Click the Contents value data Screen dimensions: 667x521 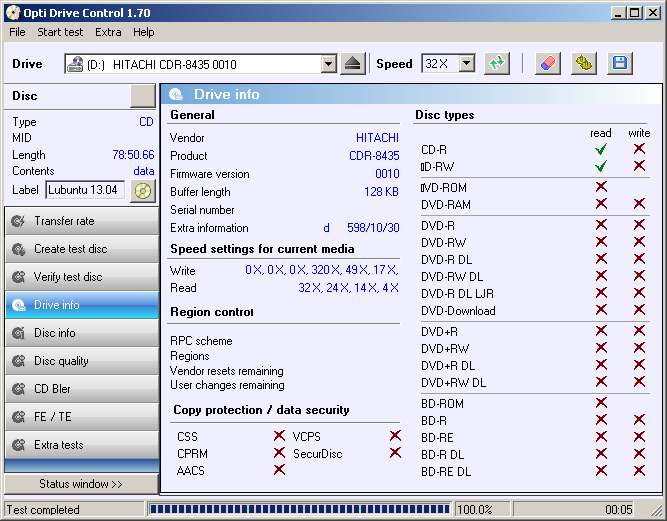click(x=144, y=171)
